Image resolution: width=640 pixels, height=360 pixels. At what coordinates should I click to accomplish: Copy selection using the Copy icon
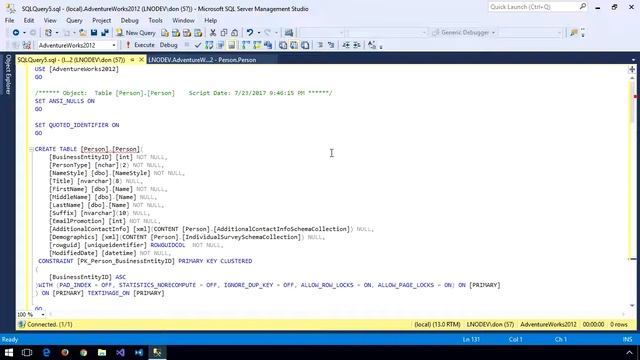pos(224,33)
